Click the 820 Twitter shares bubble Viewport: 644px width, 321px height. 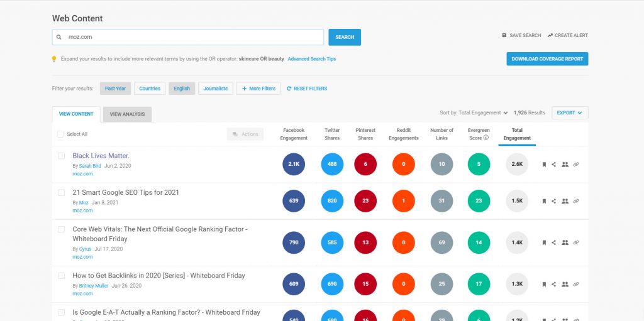click(332, 201)
